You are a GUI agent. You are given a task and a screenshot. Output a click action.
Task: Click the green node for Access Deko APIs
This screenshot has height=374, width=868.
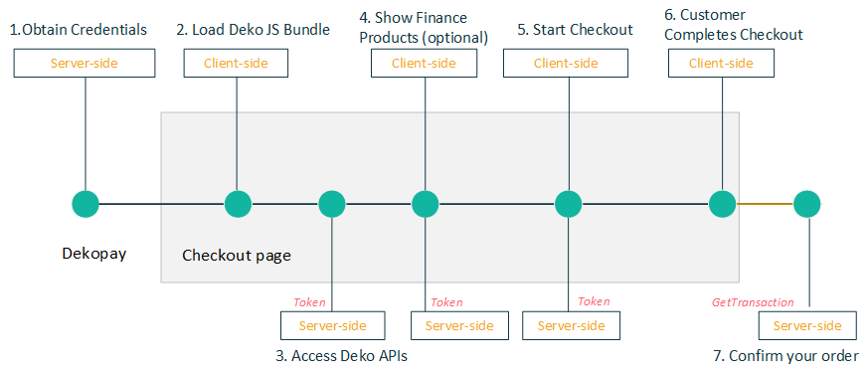coord(332,204)
